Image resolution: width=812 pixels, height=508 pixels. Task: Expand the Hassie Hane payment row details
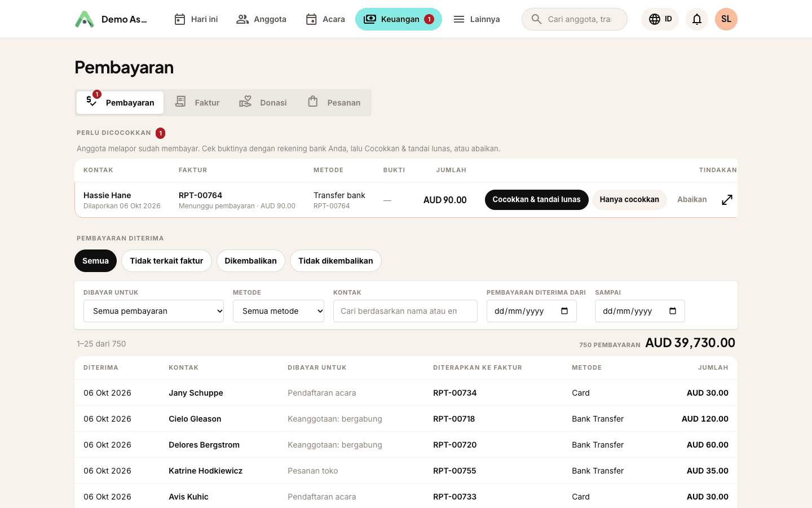pyautogui.click(x=727, y=200)
